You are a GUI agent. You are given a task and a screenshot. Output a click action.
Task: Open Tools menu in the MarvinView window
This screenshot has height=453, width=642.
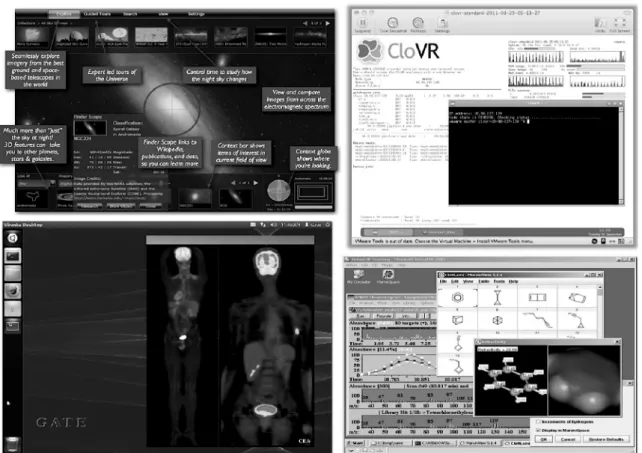click(x=499, y=281)
